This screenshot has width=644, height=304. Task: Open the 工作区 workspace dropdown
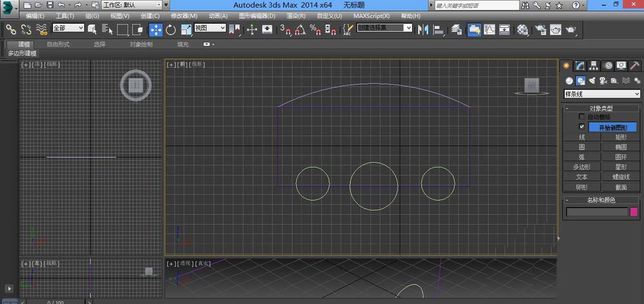click(x=131, y=5)
